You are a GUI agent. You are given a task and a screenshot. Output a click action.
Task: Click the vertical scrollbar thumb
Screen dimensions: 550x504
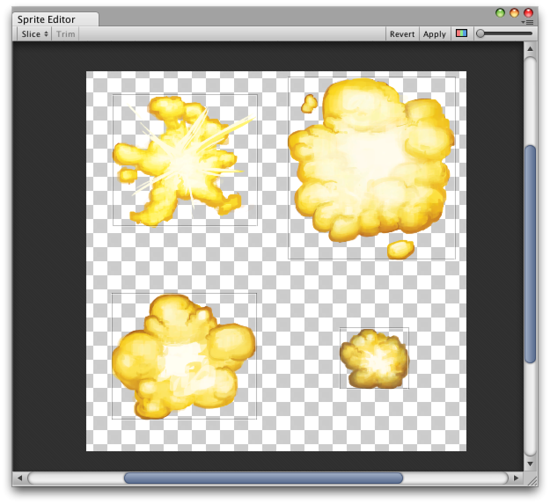tap(530, 254)
